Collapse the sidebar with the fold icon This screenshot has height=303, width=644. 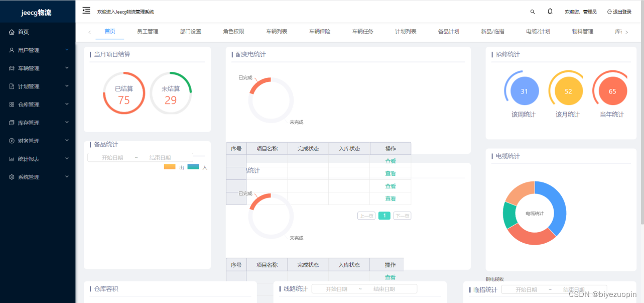click(x=86, y=11)
